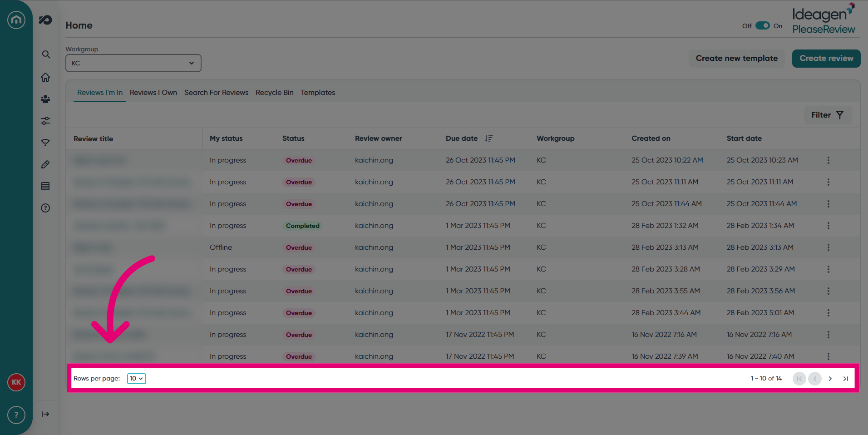Screen dimensions: 868x435
Task: Click the Create review button
Action: (x=826, y=59)
